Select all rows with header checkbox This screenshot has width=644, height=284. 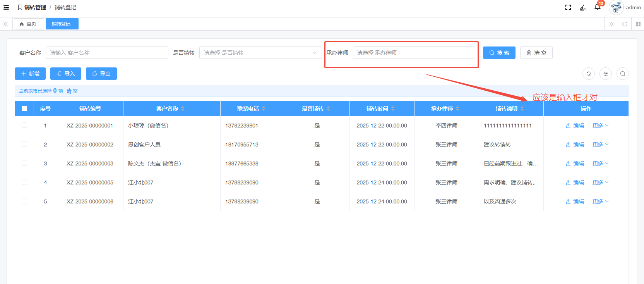coord(24,108)
